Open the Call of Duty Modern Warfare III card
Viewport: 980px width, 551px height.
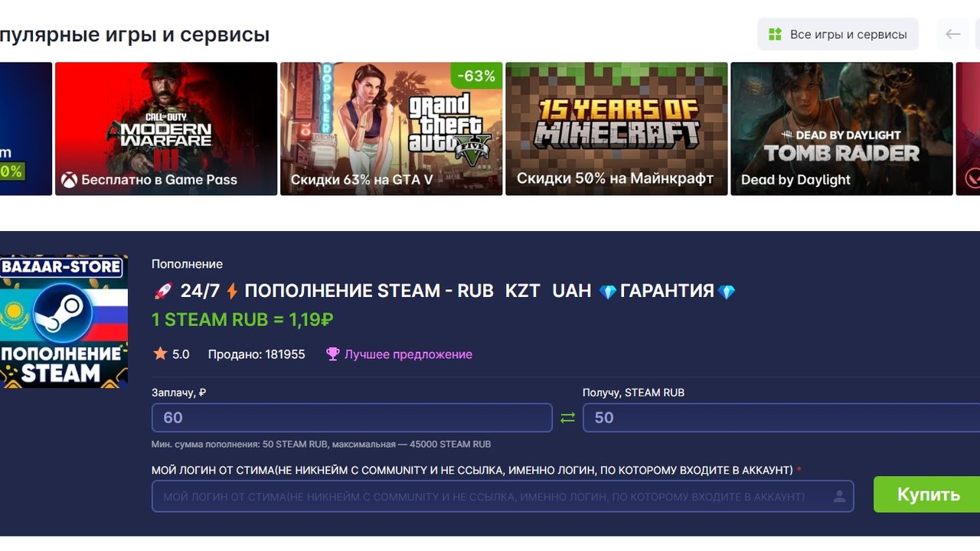[x=166, y=129]
